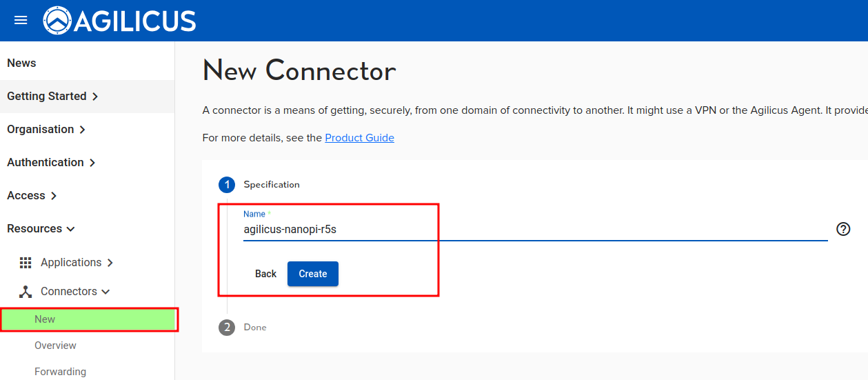
Task: Click the Applications grid icon
Action: pos(26,263)
